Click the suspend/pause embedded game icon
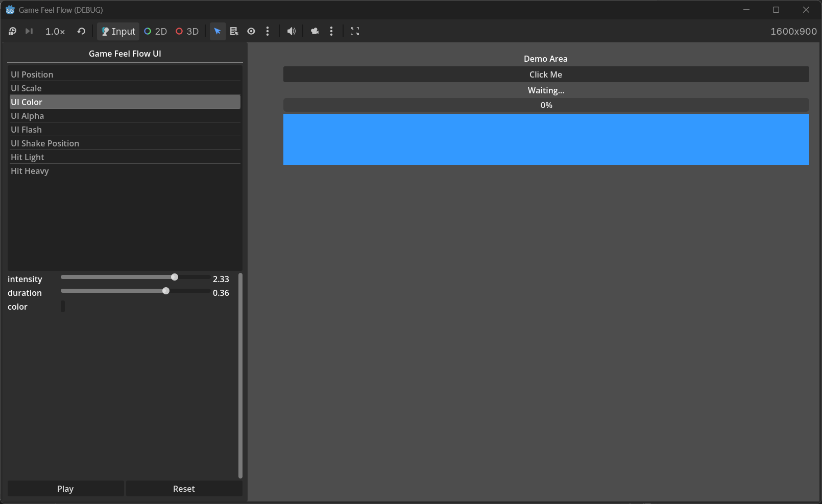This screenshot has width=822, height=504. 12,31
